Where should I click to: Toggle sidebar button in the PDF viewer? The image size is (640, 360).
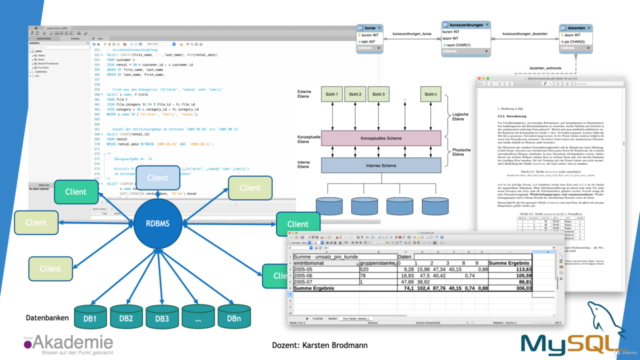(x=482, y=84)
